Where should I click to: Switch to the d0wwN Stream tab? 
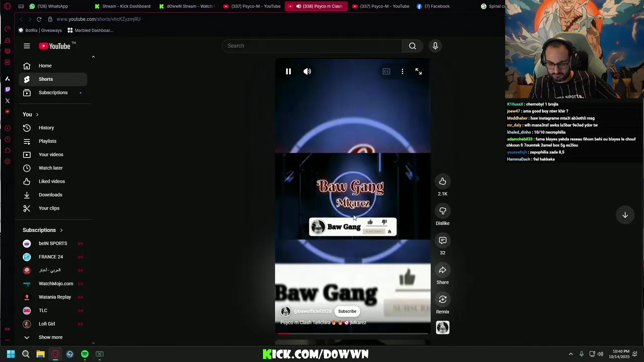pos(186,6)
